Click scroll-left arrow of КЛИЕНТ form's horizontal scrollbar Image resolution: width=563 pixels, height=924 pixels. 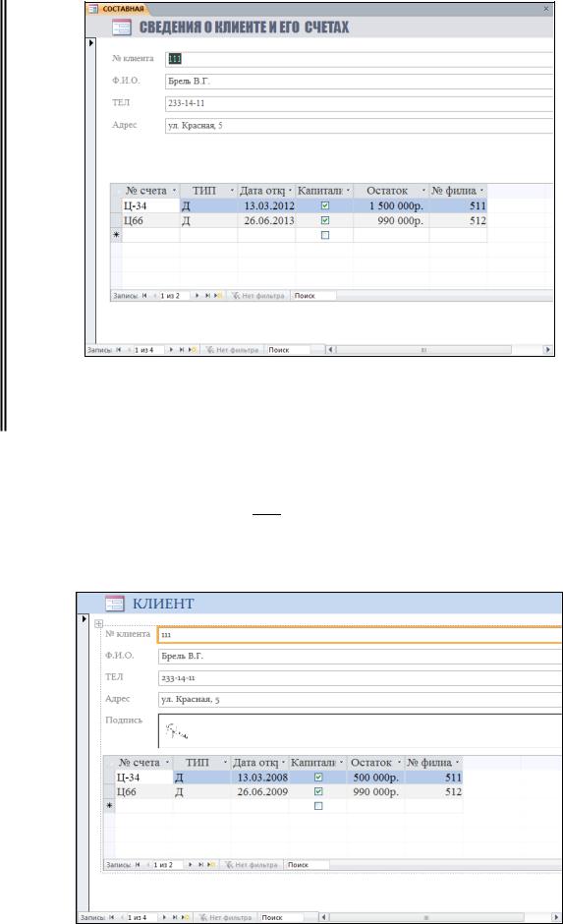click(323, 917)
